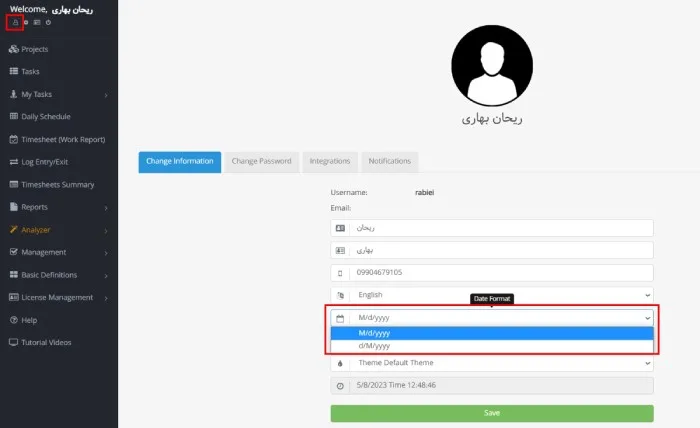Switch to Change Password tab
700x428 pixels.
tap(261, 161)
